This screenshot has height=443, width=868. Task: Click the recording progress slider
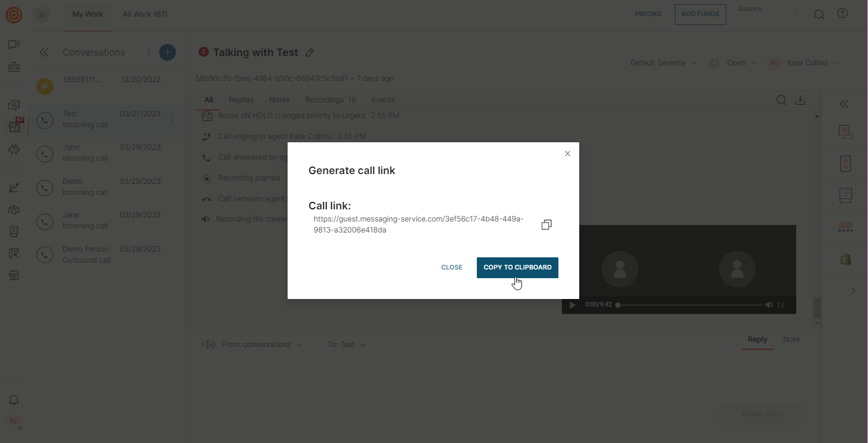coord(690,305)
